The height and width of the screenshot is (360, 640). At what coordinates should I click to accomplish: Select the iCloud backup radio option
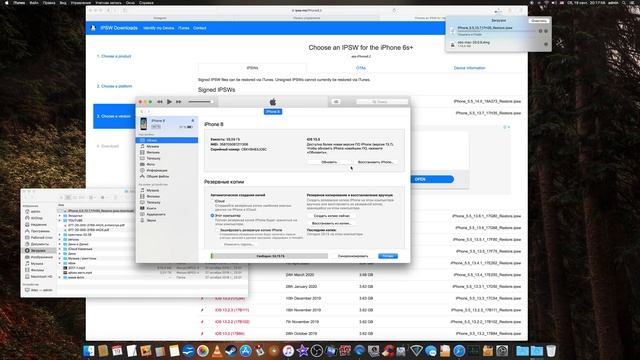pyautogui.click(x=212, y=201)
